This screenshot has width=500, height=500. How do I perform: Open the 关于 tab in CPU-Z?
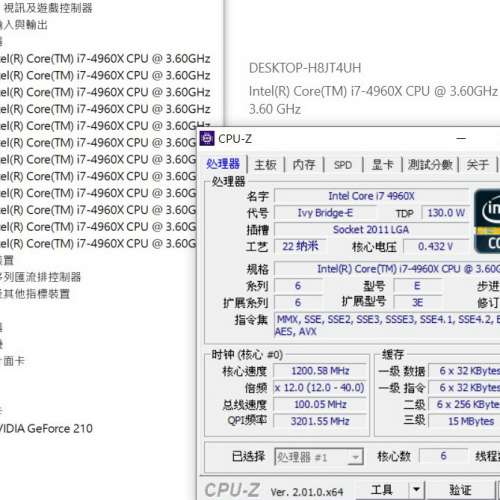coord(477,165)
